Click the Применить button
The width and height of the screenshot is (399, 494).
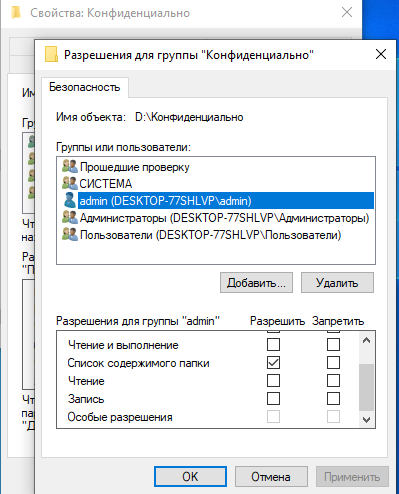[x=352, y=477]
